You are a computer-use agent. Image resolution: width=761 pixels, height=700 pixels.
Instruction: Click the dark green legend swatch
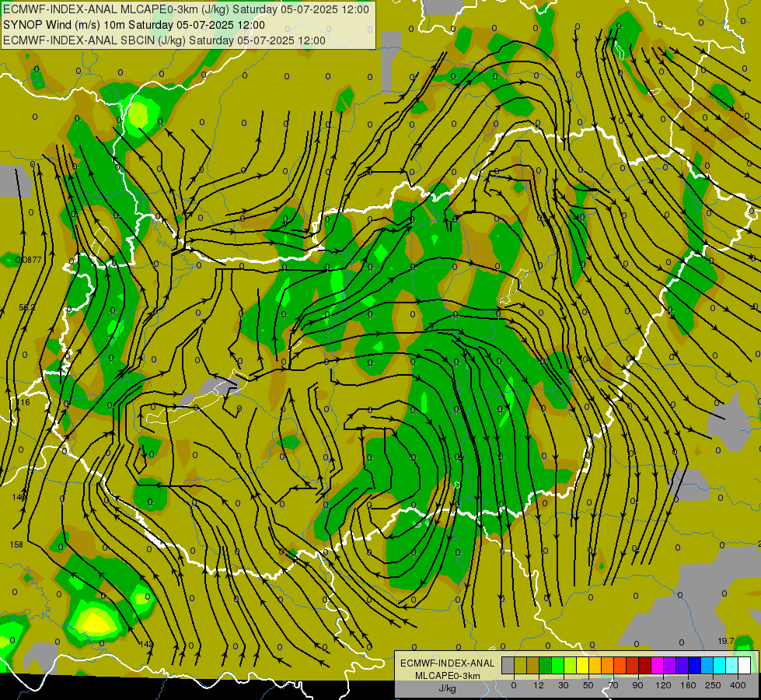coord(546,665)
